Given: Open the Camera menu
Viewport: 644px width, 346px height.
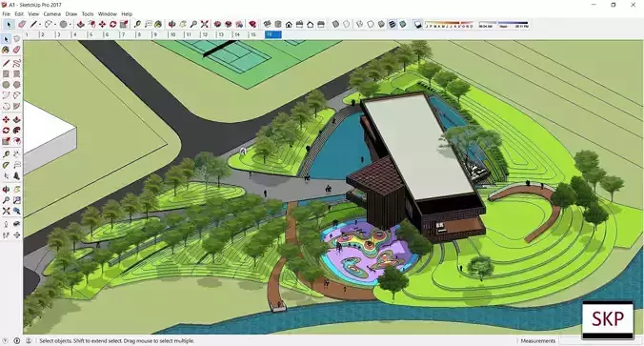Looking at the screenshot, I should (51, 14).
